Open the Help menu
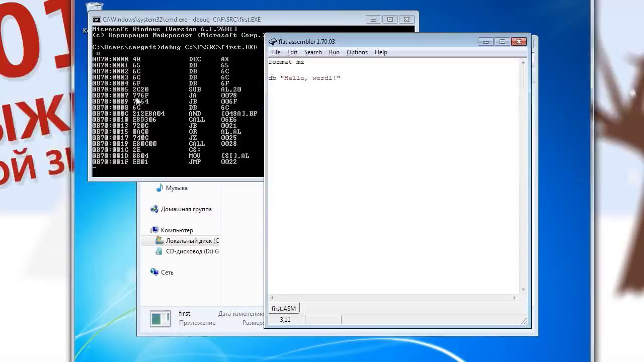 click(x=381, y=52)
